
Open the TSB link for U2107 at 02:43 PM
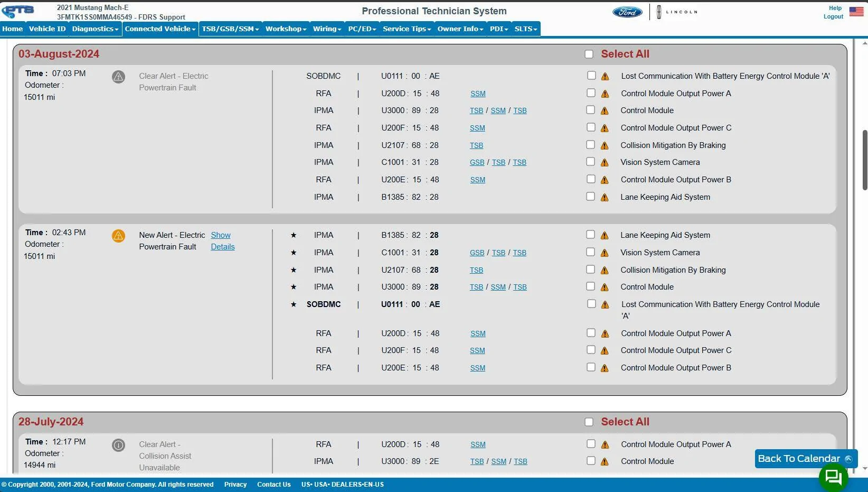tap(476, 271)
